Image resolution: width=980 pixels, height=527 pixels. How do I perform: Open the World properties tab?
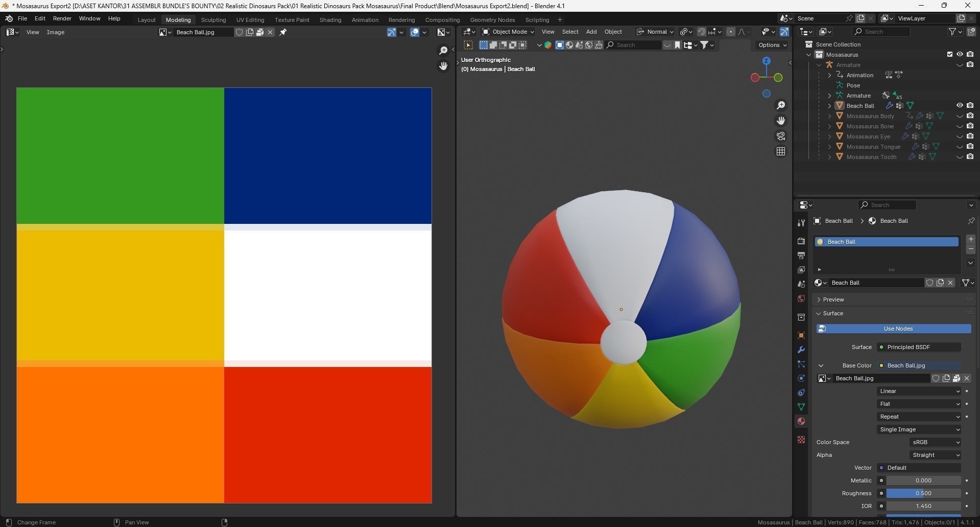(801, 299)
